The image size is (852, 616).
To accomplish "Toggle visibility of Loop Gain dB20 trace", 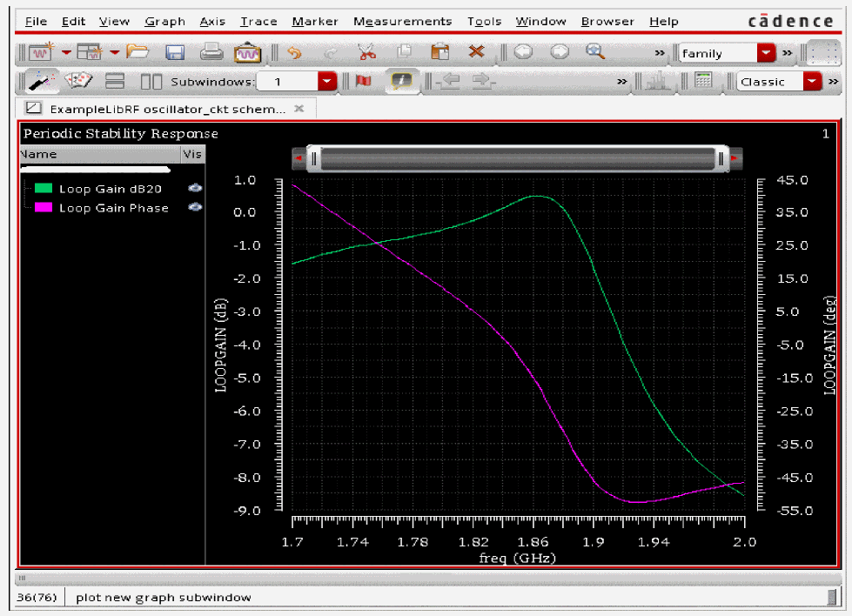I will (195, 189).
